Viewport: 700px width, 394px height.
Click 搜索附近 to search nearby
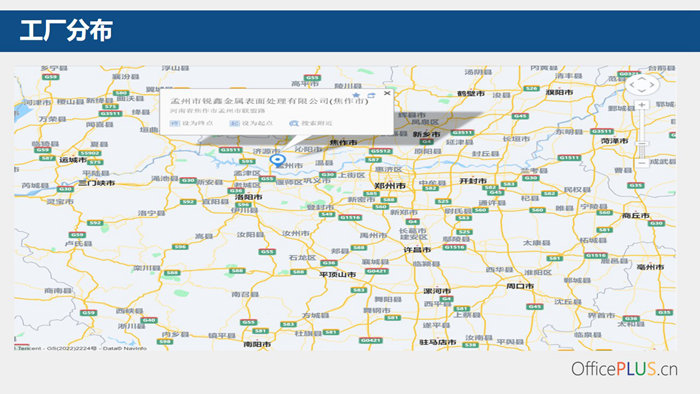click(311, 123)
